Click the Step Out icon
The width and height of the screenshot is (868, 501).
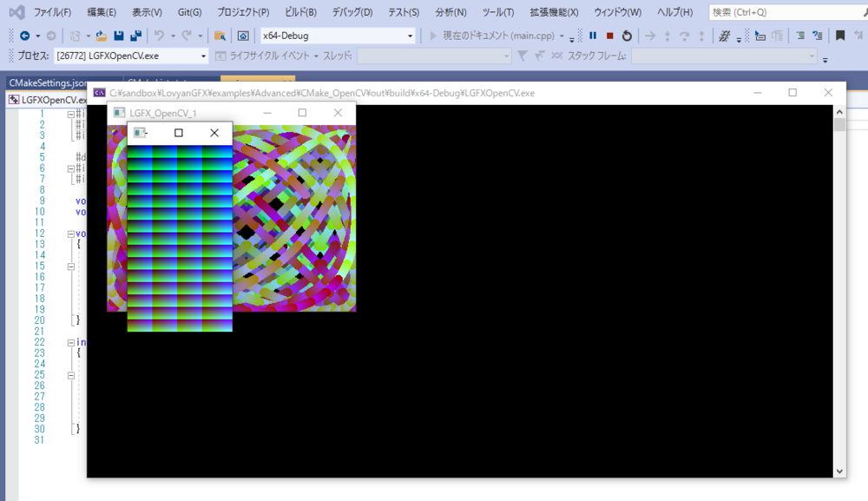701,36
